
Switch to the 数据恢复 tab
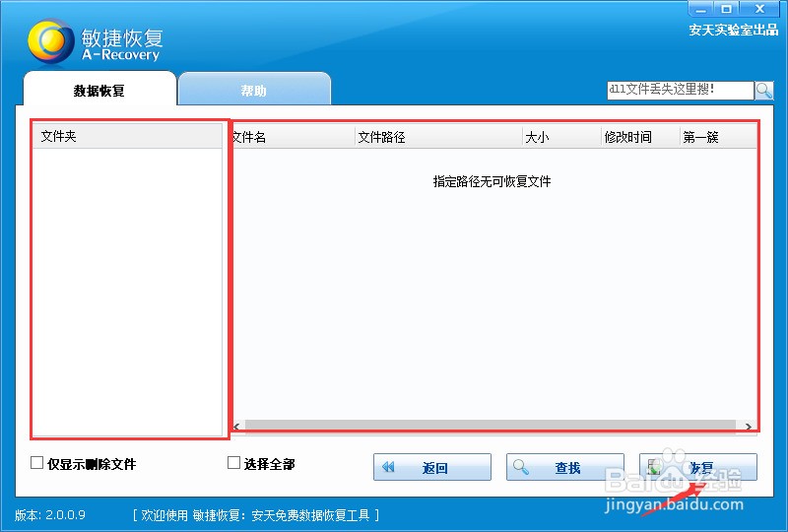(x=98, y=91)
